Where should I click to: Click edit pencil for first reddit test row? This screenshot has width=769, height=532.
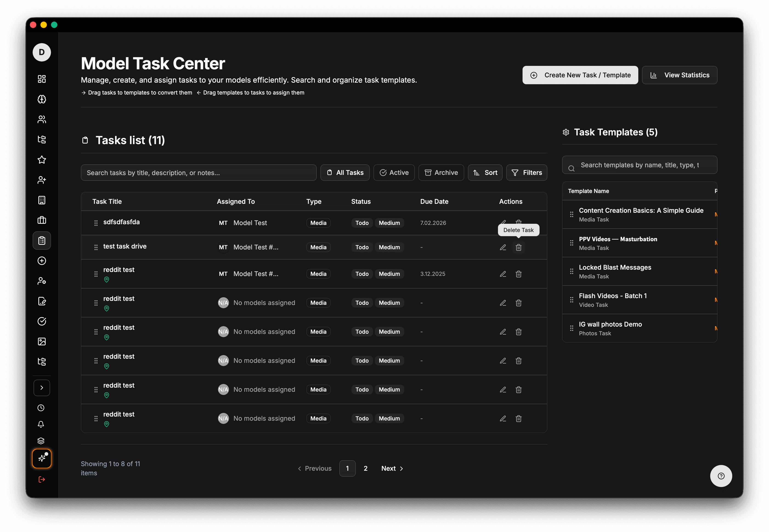[503, 274]
